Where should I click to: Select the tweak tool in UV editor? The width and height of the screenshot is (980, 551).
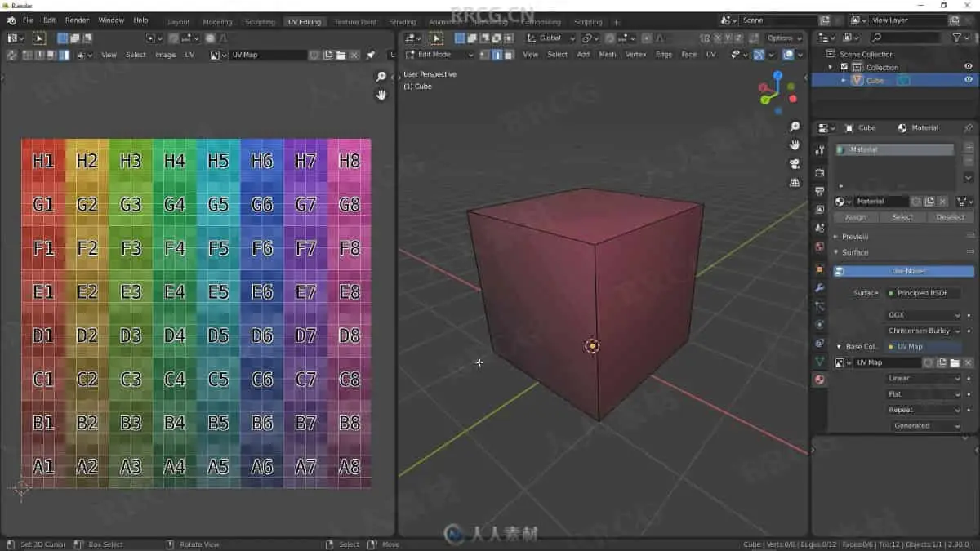pyautogui.click(x=38, y=38)
